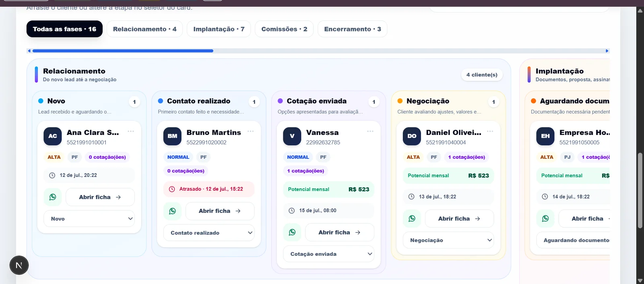Click the EH avatar of Empresa Ho
This screenshot has height=284, width=644.
click(545, 136)
